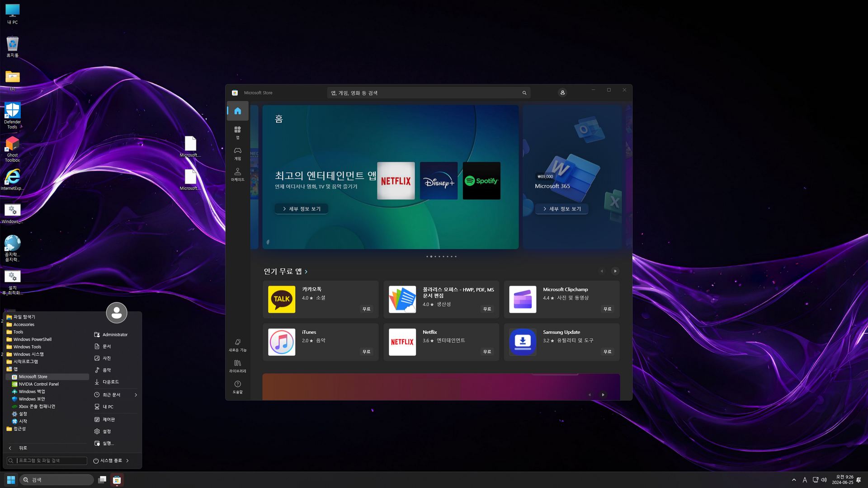Image resolution: width=868 pixels, height=488 pixels.
Task: Open What's New icon in Store sidebar
Action: [237, 345]
